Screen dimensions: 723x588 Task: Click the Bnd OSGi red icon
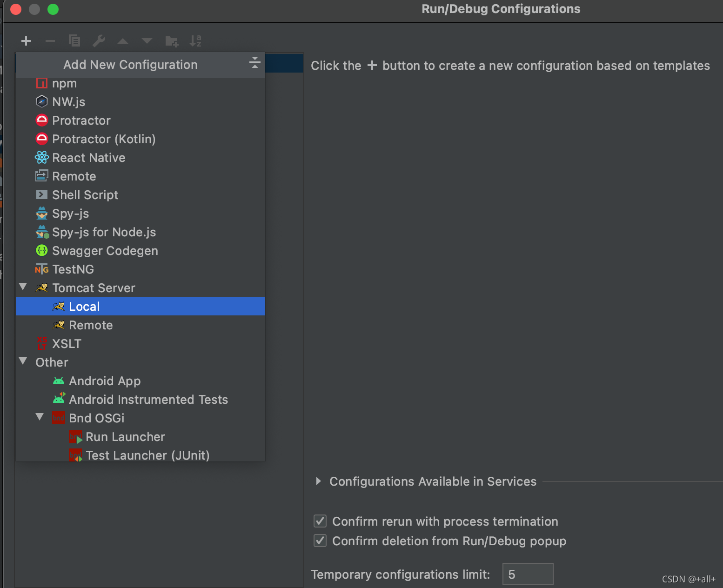tap(59, 418)
